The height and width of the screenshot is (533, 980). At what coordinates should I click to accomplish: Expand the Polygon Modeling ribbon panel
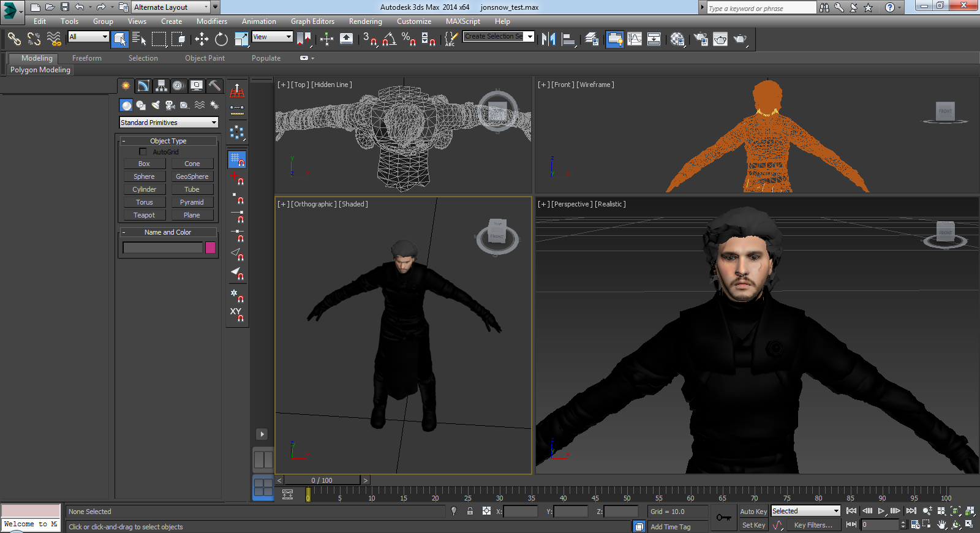pyautogui.click(x=40, y=70)
